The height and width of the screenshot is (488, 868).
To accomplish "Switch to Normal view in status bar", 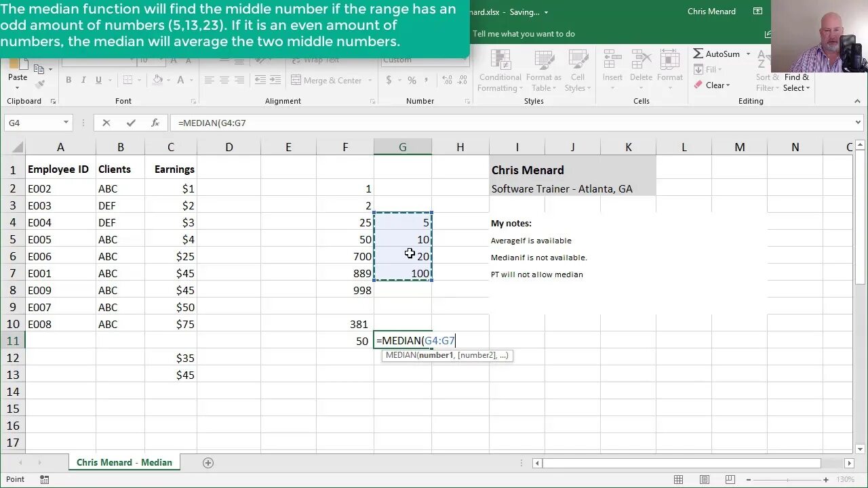I will click(x=679, y=480).
